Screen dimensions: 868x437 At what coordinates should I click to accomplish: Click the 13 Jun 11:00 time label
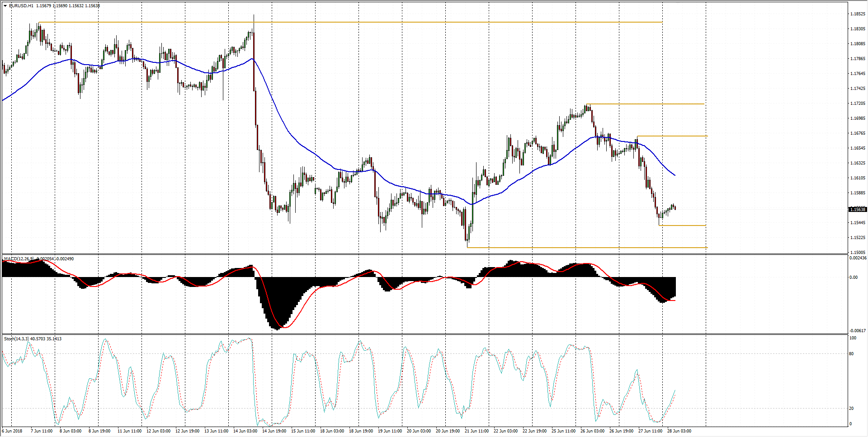(x=216, y=431)
